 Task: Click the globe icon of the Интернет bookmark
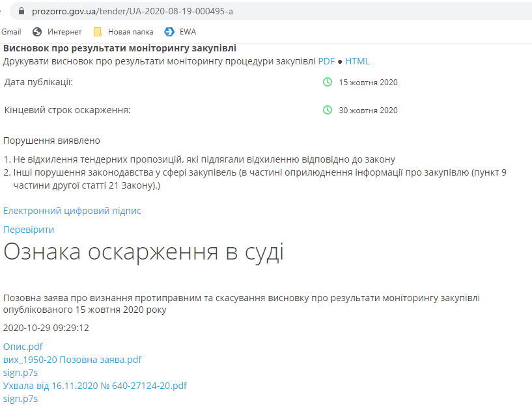tap(37, 32)
